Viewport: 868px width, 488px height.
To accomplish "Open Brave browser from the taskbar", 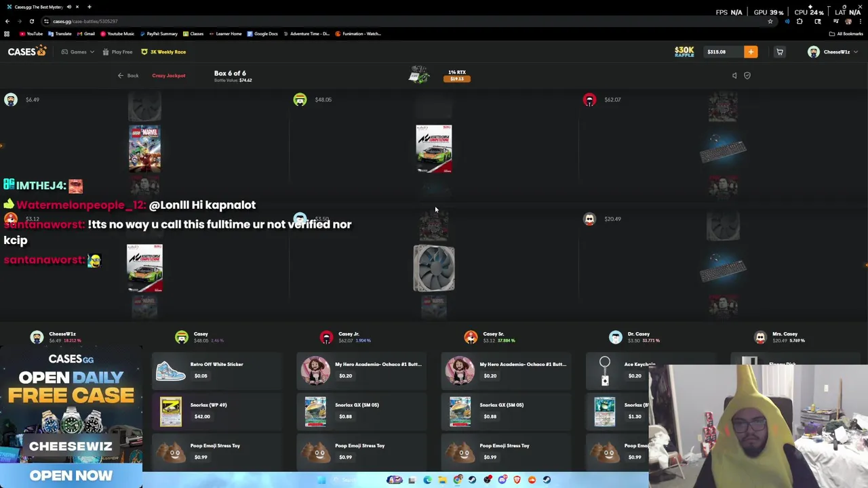I will click(x=517, y=480).
